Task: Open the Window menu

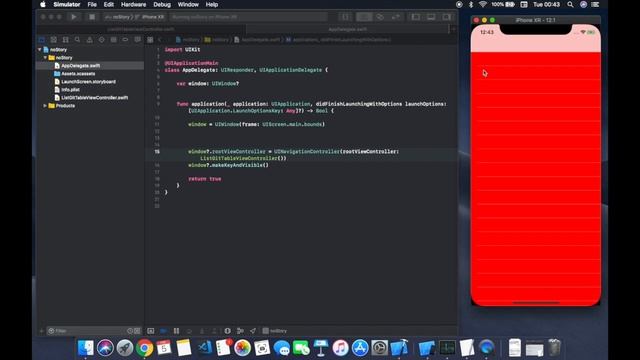Action: pos(188,4)
